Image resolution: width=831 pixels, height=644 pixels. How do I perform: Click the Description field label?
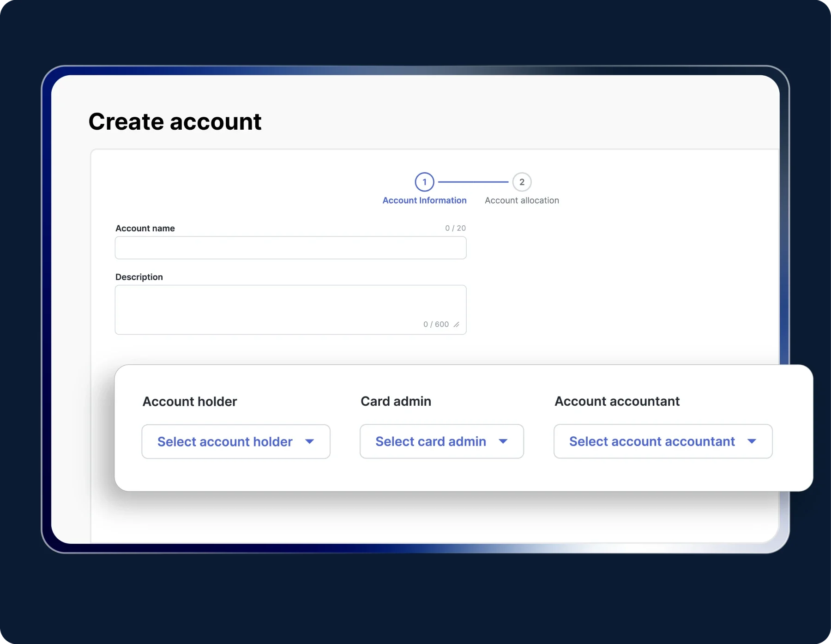coord(139,277)
